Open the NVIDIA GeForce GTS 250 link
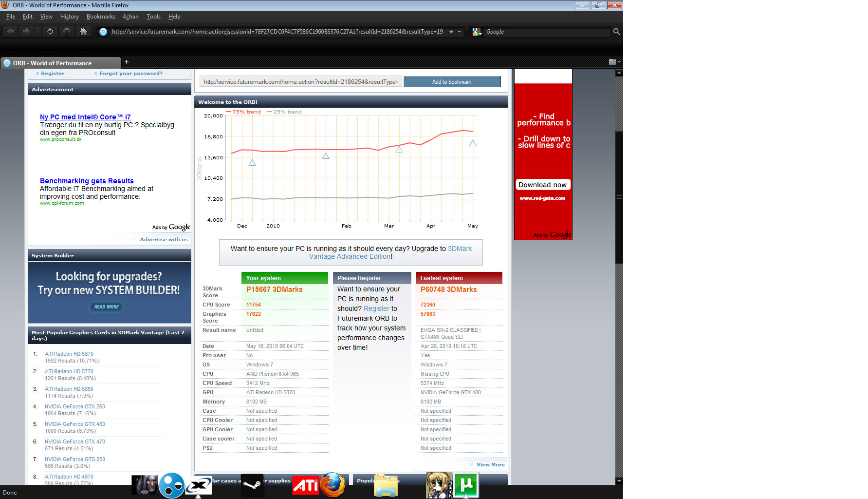This screenshot has height=499, width=868. pos(75,460)
